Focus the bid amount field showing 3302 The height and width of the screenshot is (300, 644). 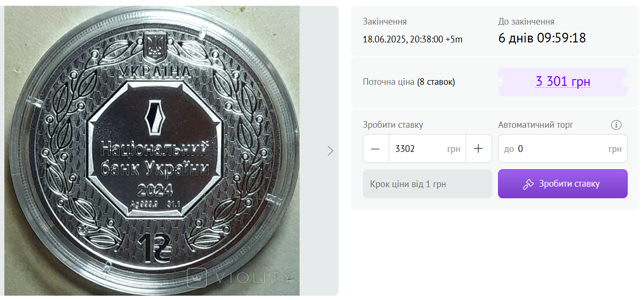pos(427,149)
